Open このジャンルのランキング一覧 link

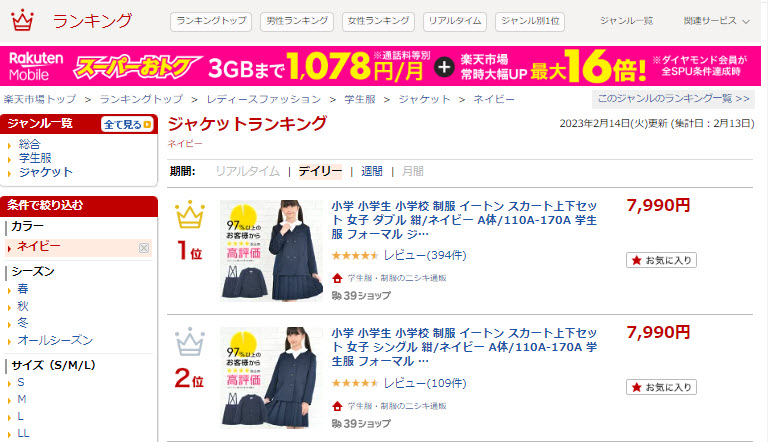click(x=673, y=99)
